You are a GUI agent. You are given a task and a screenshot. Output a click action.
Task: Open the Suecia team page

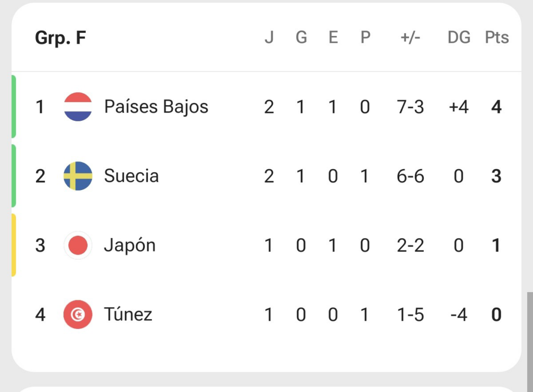point(131,176)
